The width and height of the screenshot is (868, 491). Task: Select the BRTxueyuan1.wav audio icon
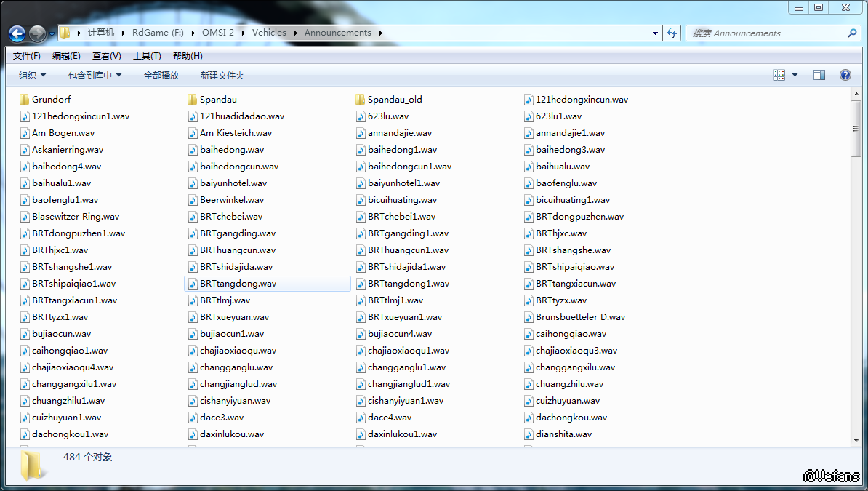(361, 318)
